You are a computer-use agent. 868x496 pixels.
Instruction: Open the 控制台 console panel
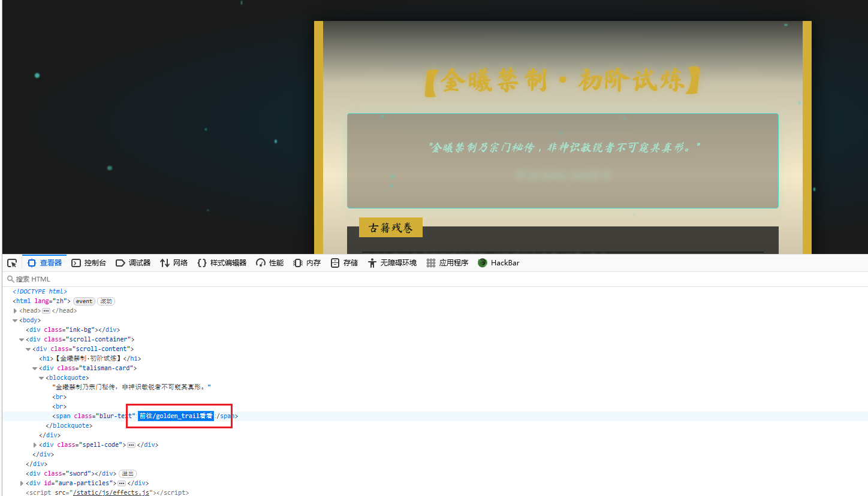pos(89,263)
